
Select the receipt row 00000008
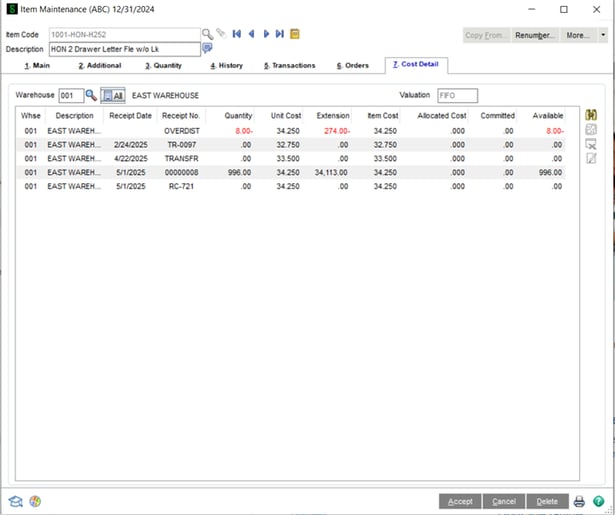tap(181, 172)
